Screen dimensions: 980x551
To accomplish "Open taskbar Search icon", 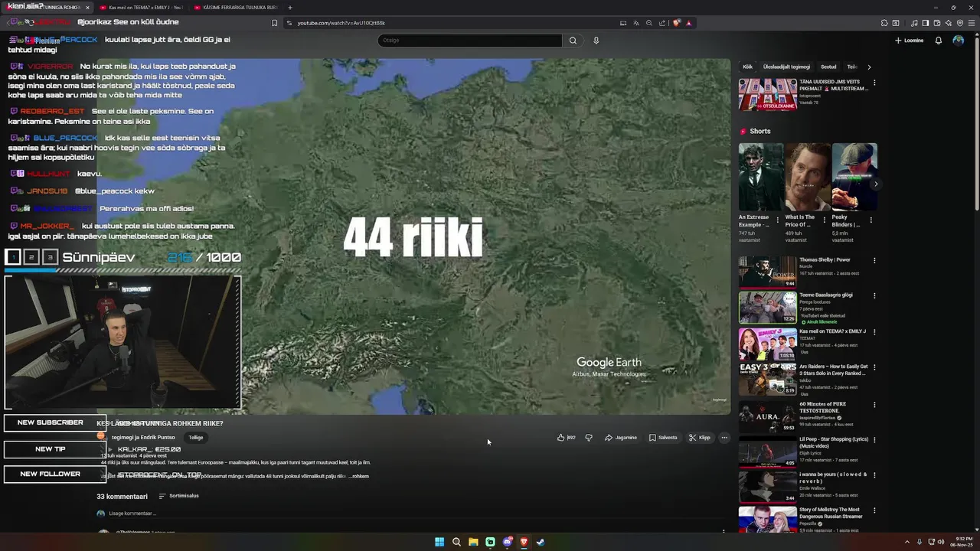I will coord(456,542).
